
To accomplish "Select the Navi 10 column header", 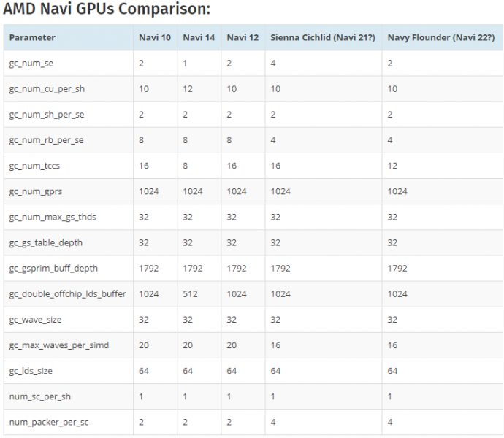I will (x=155, y=37).
